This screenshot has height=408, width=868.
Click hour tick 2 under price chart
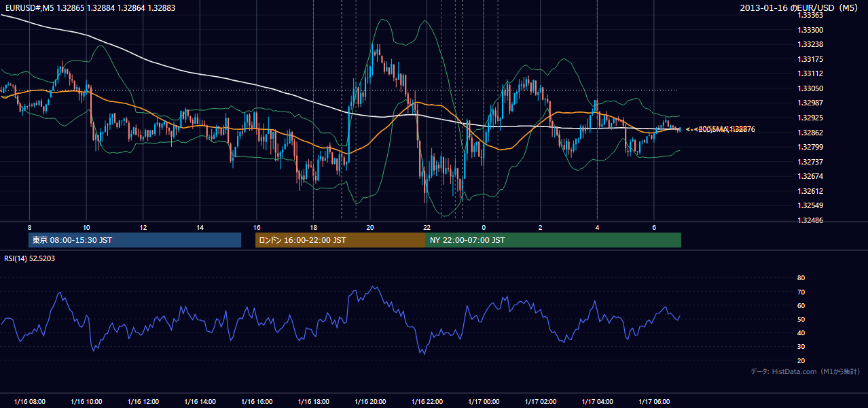click(541, 227)
